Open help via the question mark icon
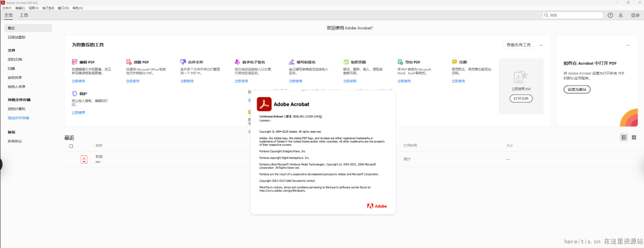This screenshot has width=644, height=248. tap(610, 15)
